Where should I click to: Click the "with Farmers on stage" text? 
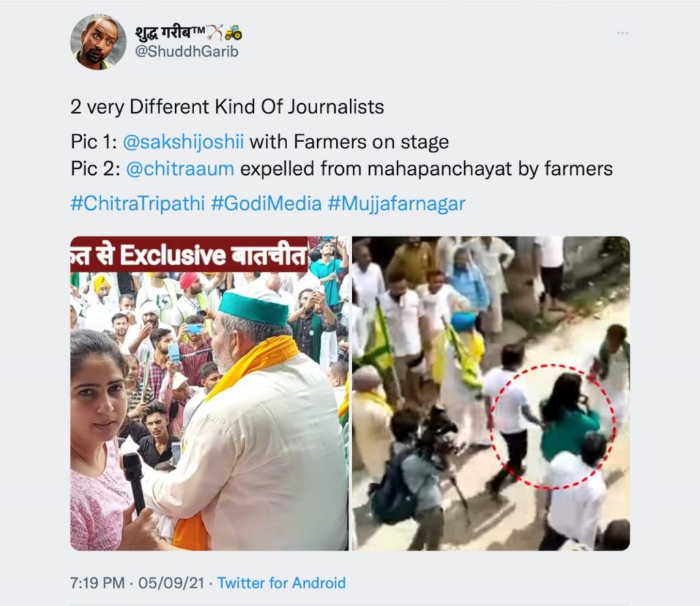point(349,142)
